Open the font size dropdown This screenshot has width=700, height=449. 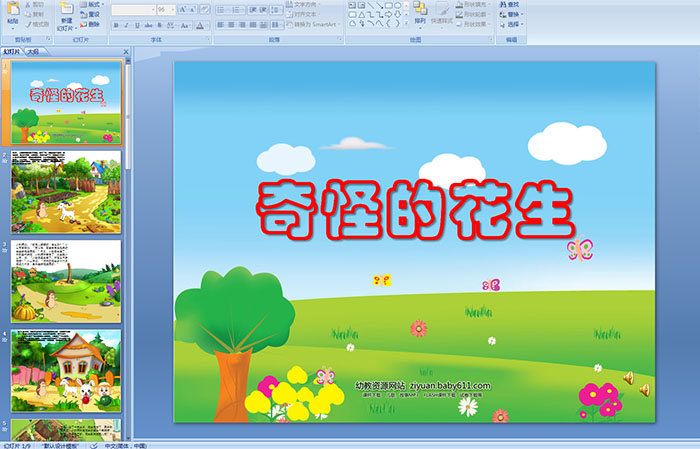(x=174, y=9)
